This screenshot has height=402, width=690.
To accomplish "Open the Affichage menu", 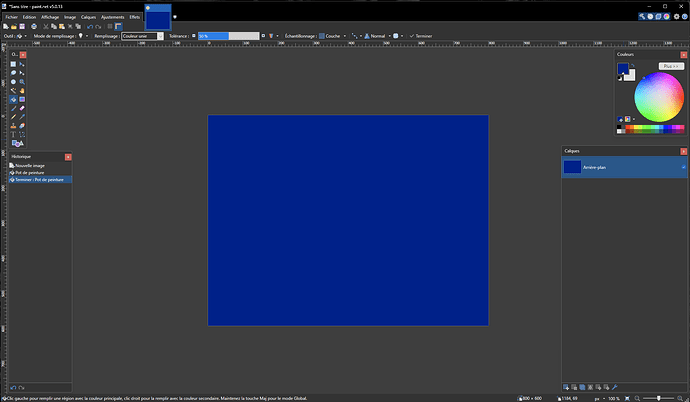I will [50, 17].
